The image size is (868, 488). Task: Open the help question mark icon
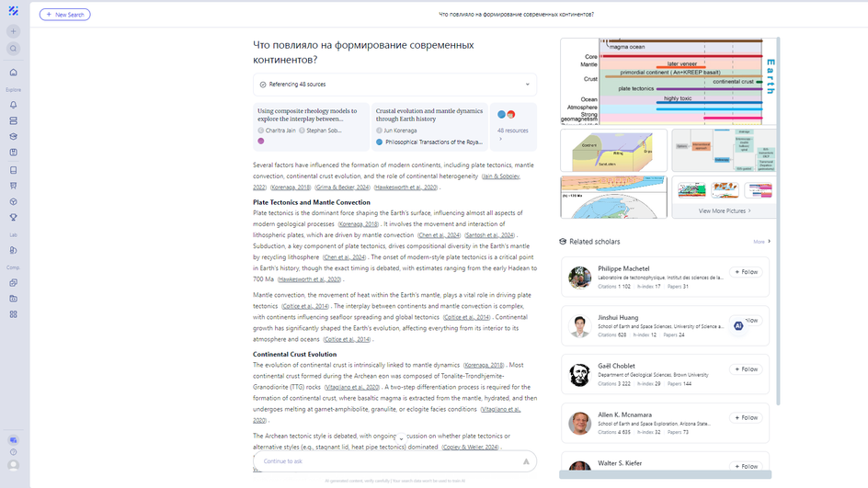[x=13, y=452]
